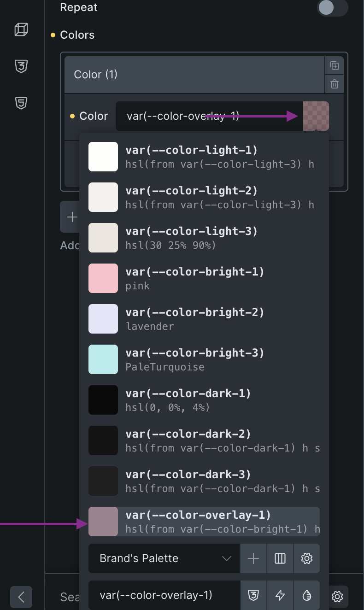Click the overlay color preview swatch
Screen dimensions: 364x610
pos(316,116)
